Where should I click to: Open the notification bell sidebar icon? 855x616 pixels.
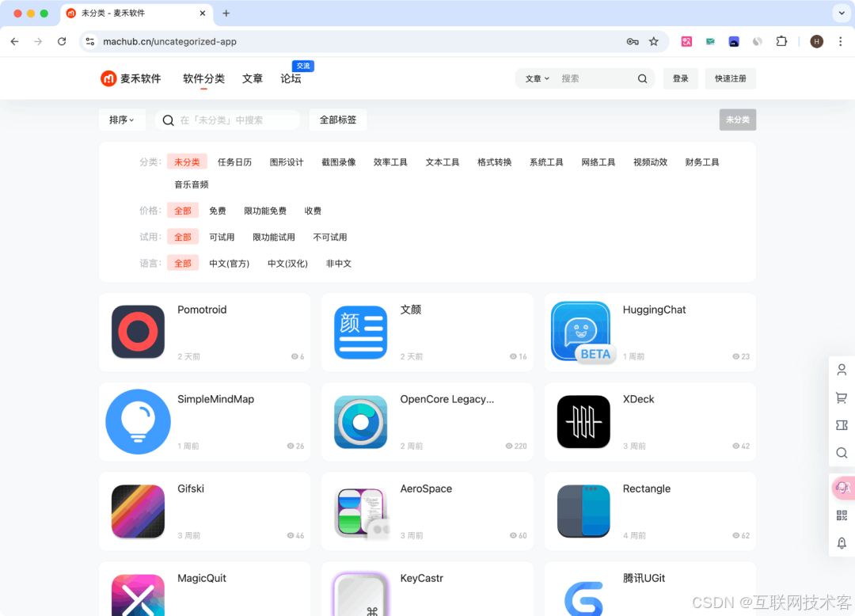coord(842,543)
